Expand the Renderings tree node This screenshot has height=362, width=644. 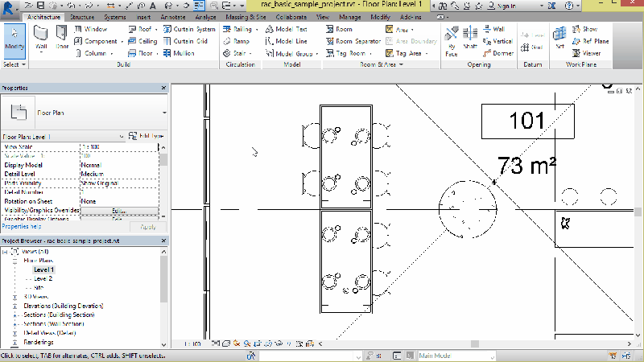point(15,343)
